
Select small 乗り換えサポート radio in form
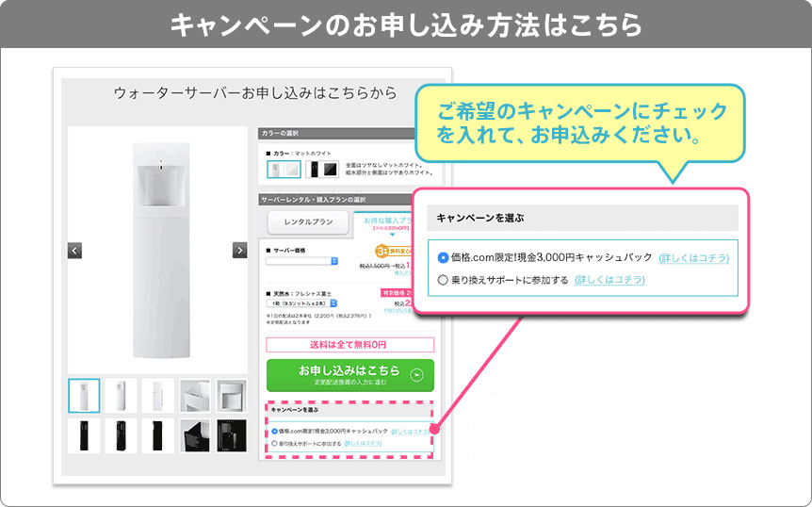[x=274, y=444]
